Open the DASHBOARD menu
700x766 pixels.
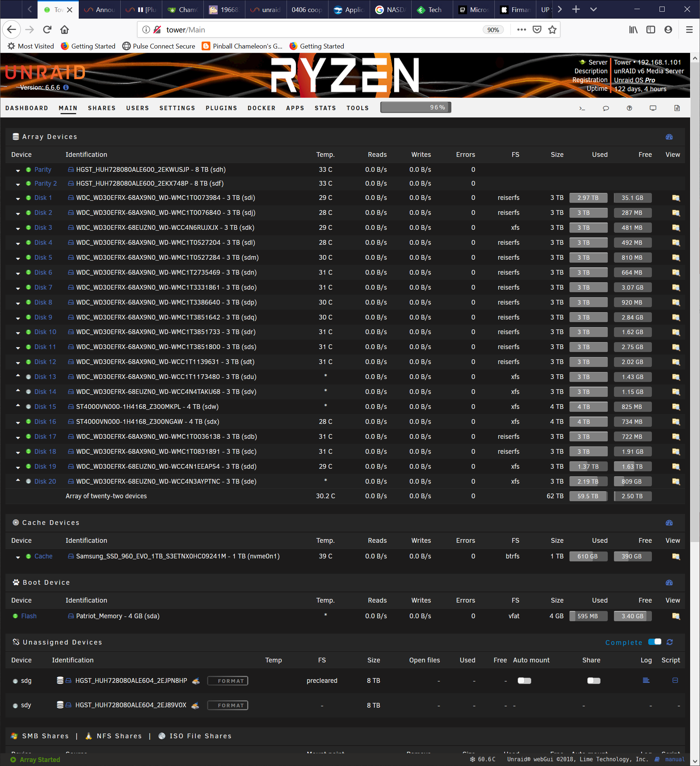(27, 108)
